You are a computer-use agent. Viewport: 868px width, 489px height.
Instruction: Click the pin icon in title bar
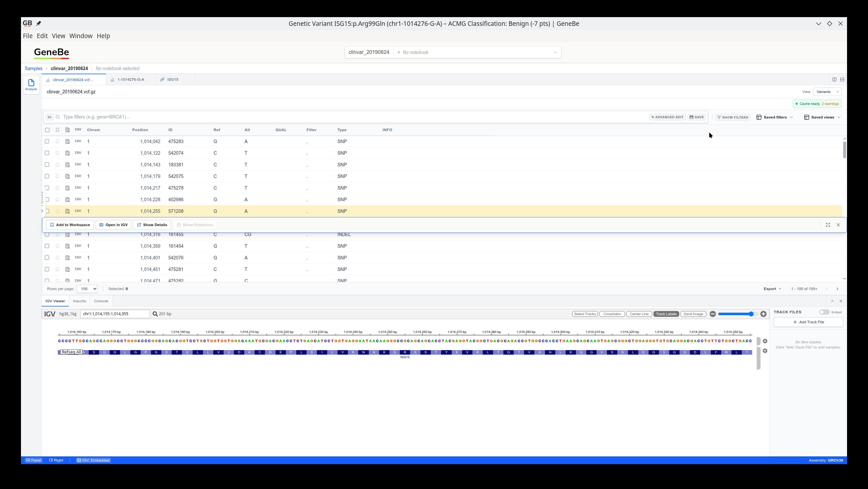pyautogui.click(x=38, y=24)
